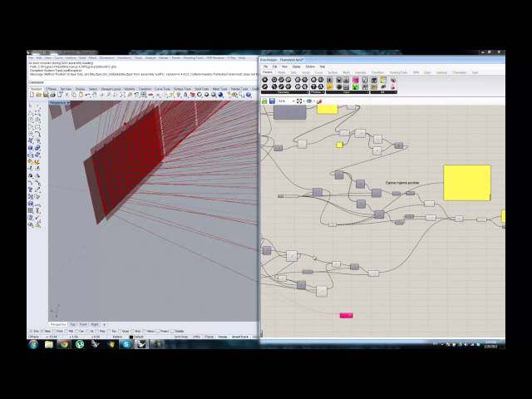Toggle the End osnap checkbox

(31, 331)
